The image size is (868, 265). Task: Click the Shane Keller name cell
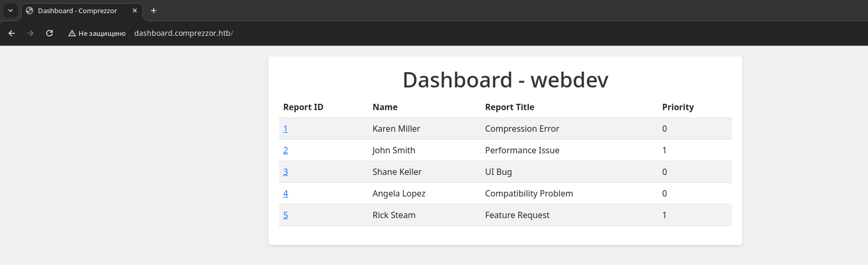coord(397,172)
